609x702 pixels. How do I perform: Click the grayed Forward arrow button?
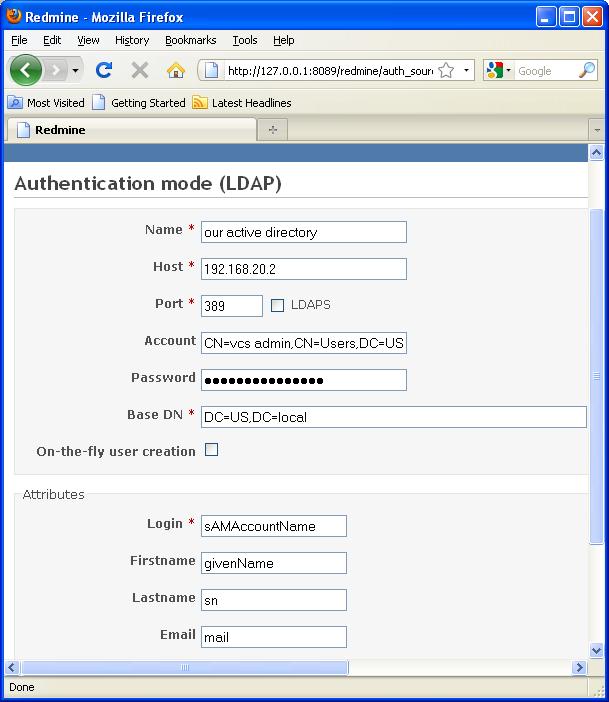pyautogui.click(x=56, y=70)
